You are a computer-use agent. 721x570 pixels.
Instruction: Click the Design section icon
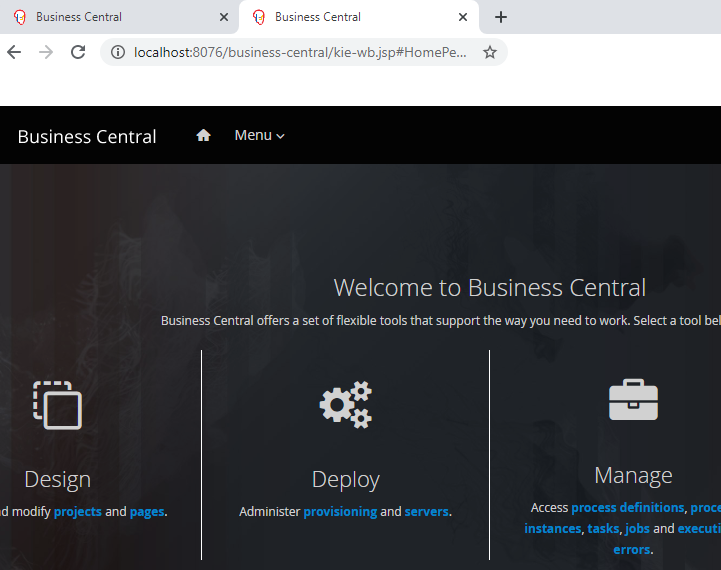coord(57,405)
